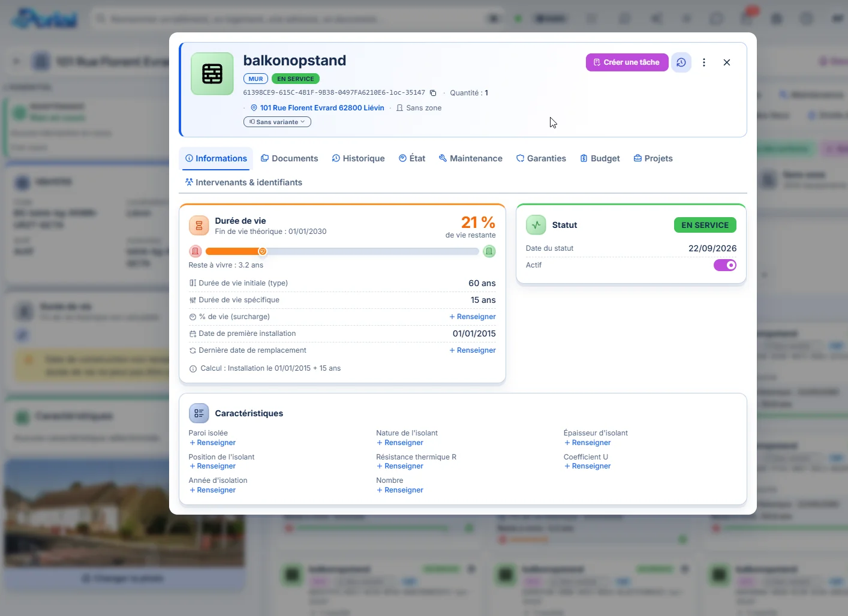Click the info icon beside Calcul
Viewport: 848px width, 616px height.
tap(193, 369)
